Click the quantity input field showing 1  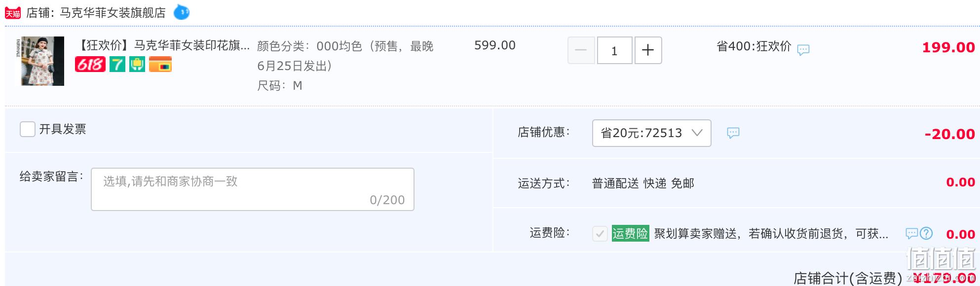pos(614,50)
